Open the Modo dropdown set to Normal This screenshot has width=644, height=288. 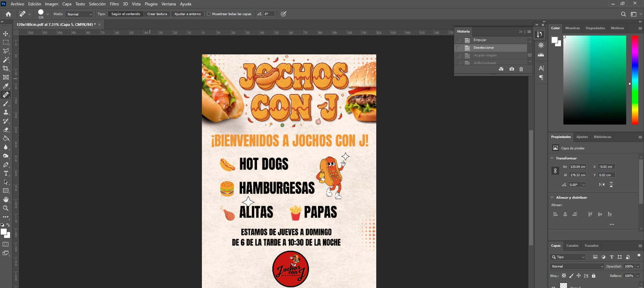click(x=79, y=14)
